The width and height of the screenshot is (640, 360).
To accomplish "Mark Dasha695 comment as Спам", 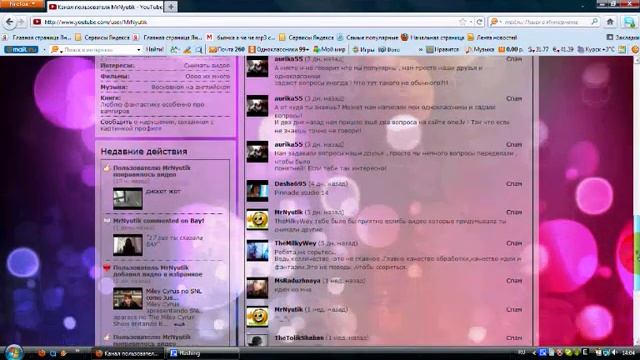I will pos(514,184).
